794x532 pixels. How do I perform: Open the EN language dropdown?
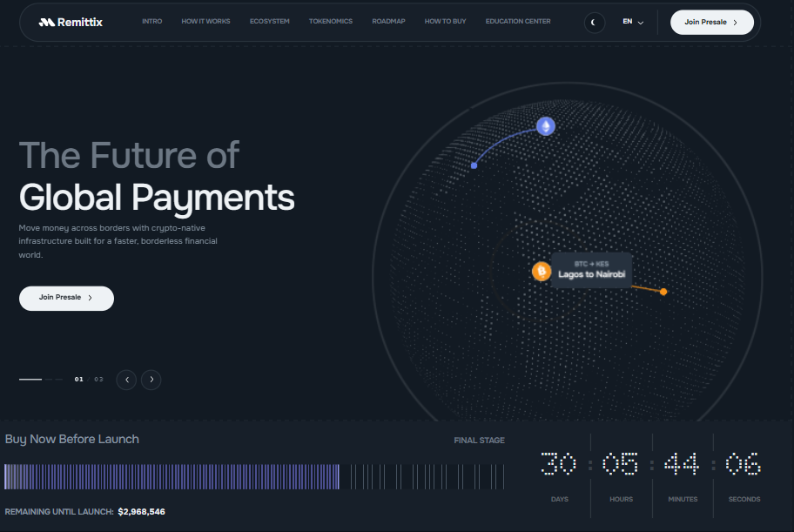[633, 22]
